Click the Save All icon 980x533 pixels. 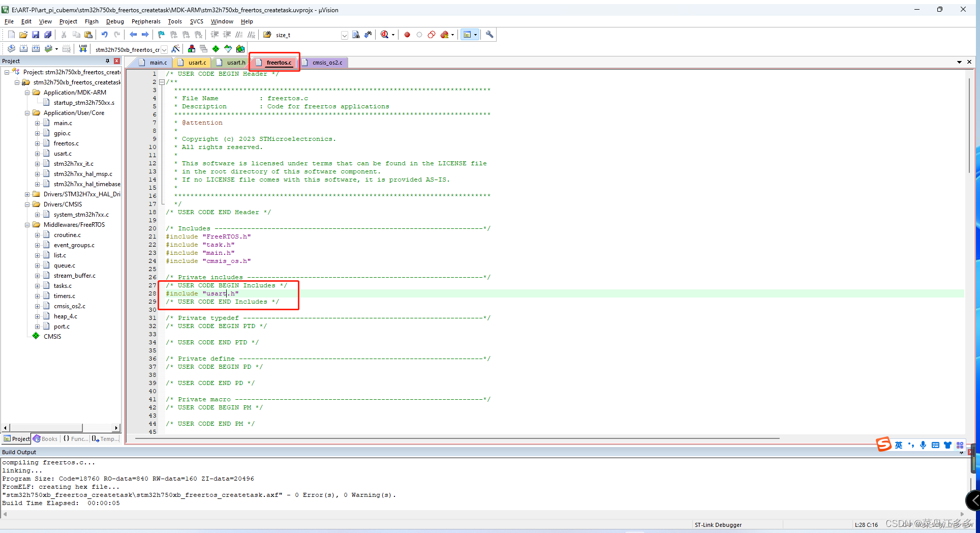[48, 35]
